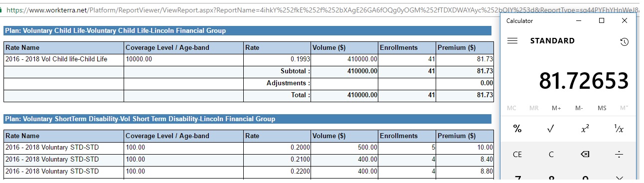Click the divide operator key

(x=619, y=155)
